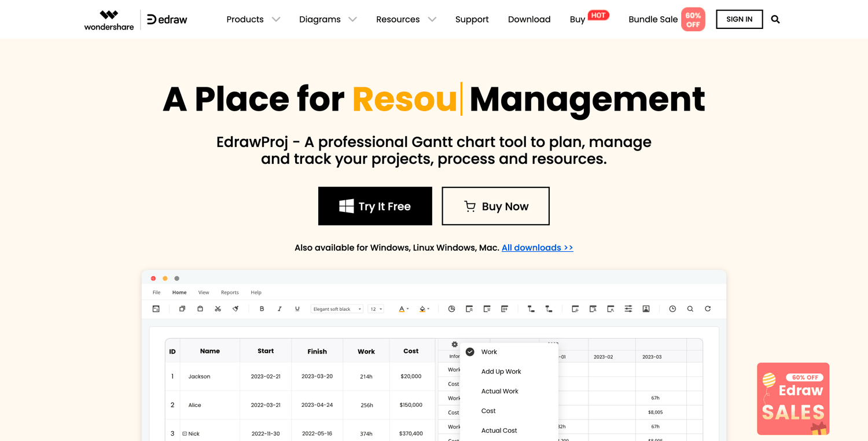Open the All downloads link
868x441 pixels.
click(537, 248)
